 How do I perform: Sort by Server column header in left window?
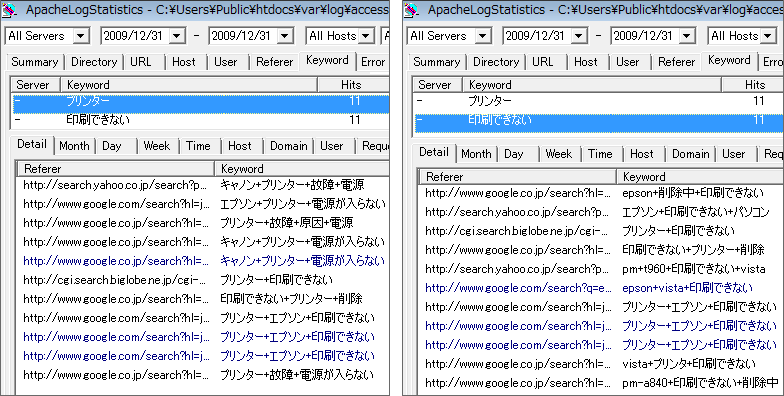(x=36, y=85)
